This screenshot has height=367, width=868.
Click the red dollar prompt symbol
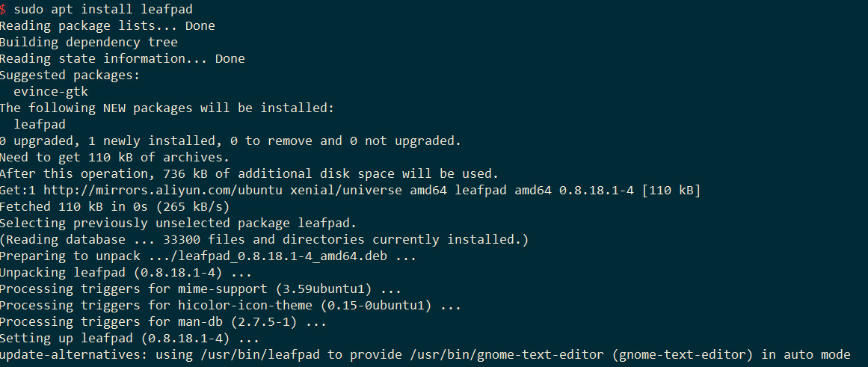coord(3,10)
